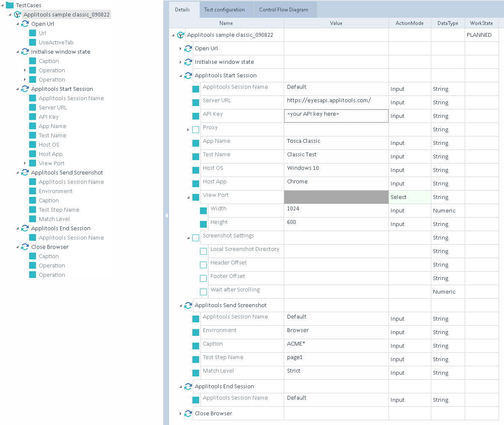504x425 pixels.
Task: Click the ActionMode column header
Action: pyautogui.click(x=409, y=23)
